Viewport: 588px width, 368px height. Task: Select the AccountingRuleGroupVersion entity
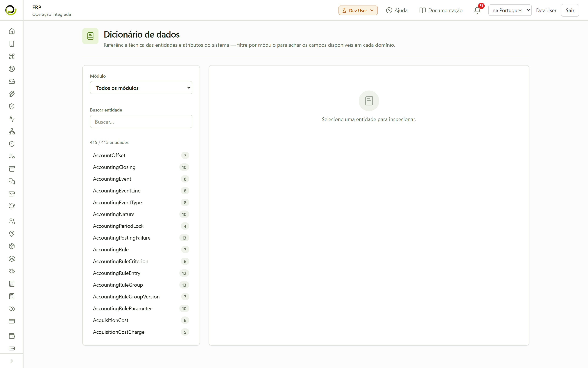click(141, 297)
